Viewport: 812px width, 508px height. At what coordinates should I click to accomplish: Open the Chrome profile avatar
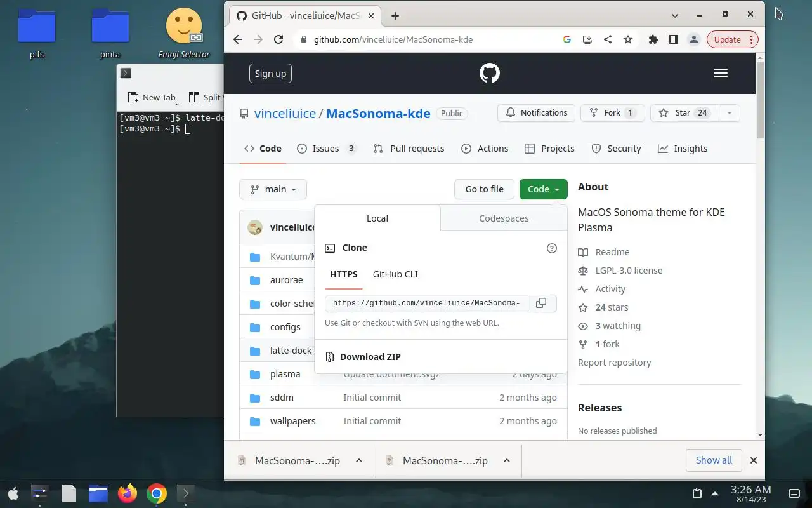pos(694,39)
